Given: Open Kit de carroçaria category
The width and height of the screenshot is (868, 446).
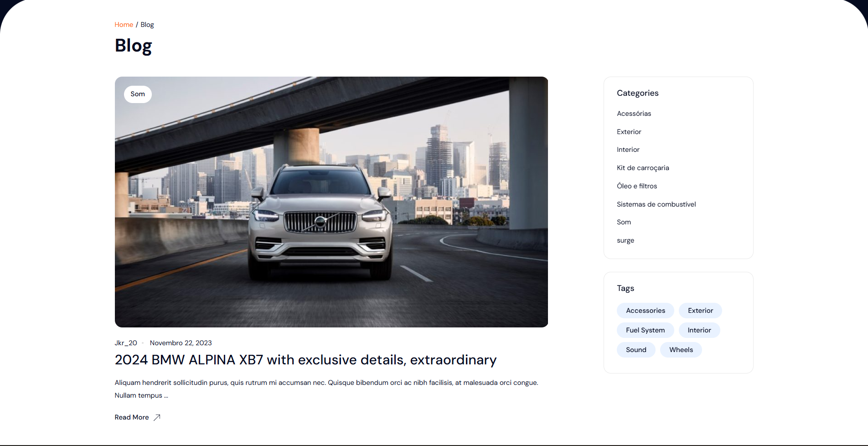Looking at the screenshot, I should (643, 168).
